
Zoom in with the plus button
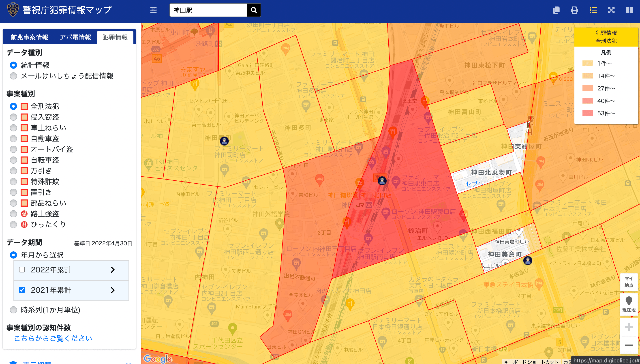point(629,327)
